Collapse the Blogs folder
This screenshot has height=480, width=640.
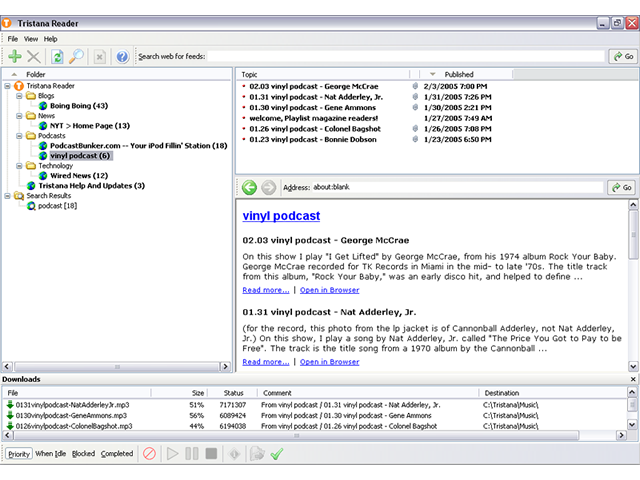pyautogui.click(x=19, y=96)
